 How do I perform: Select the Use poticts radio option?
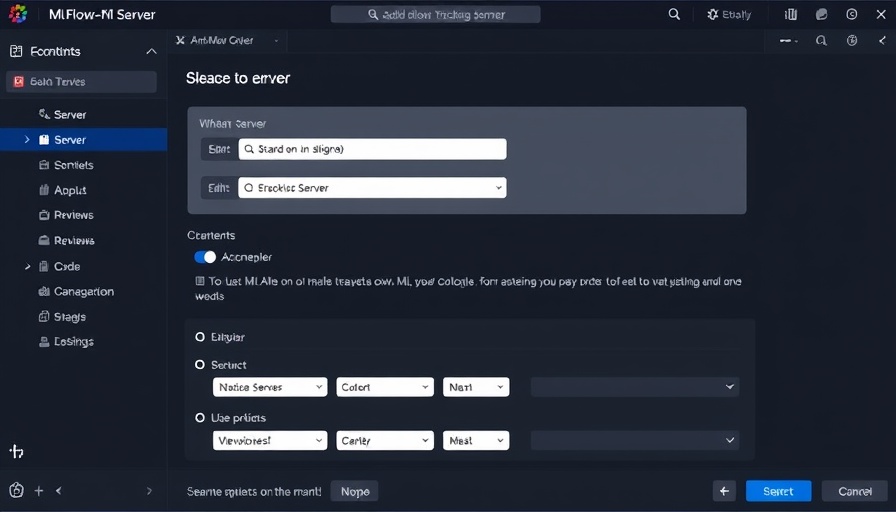[x=200, y=418]
